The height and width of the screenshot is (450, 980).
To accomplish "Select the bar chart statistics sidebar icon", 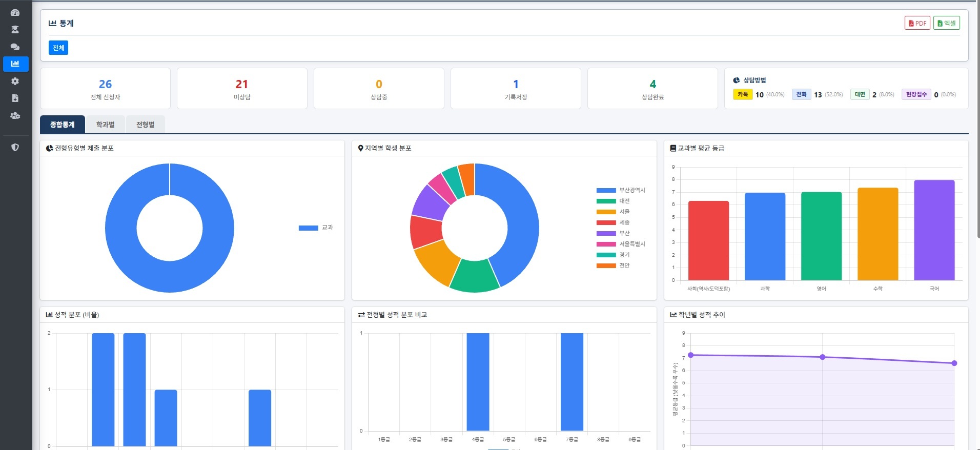I will 15,64.
